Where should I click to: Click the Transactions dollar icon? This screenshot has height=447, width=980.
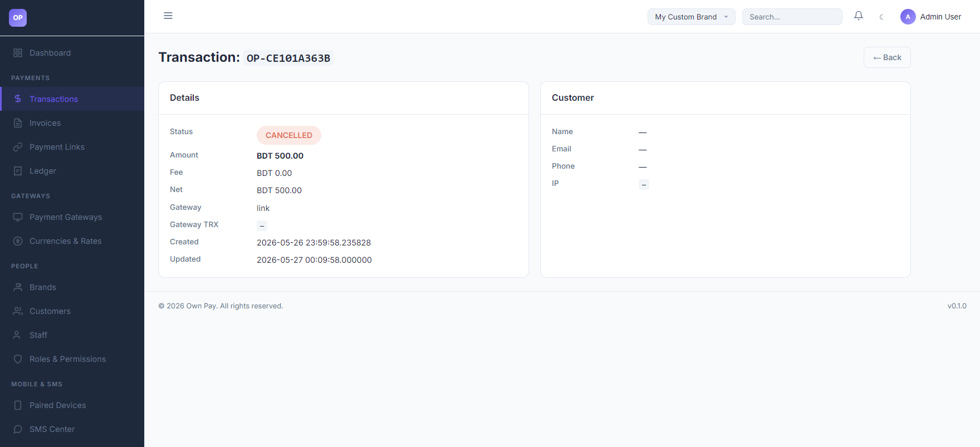pos(18,99)
